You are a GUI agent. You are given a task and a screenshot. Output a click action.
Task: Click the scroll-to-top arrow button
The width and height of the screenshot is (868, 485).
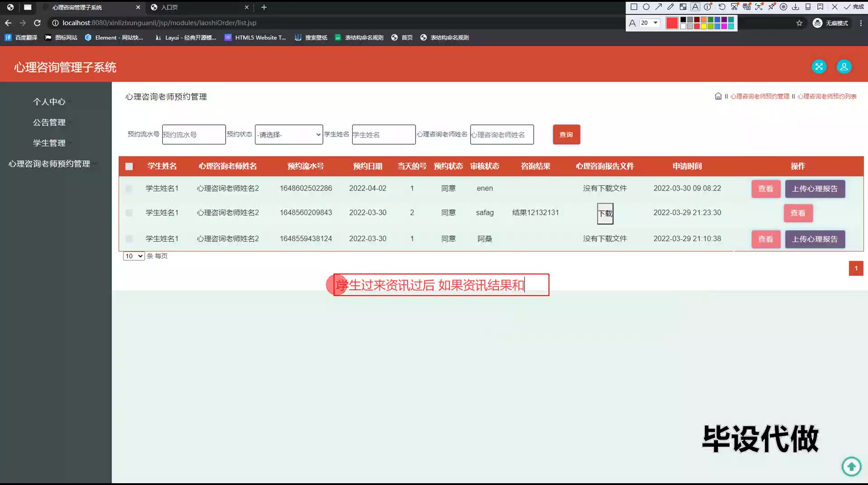(851, 466)
